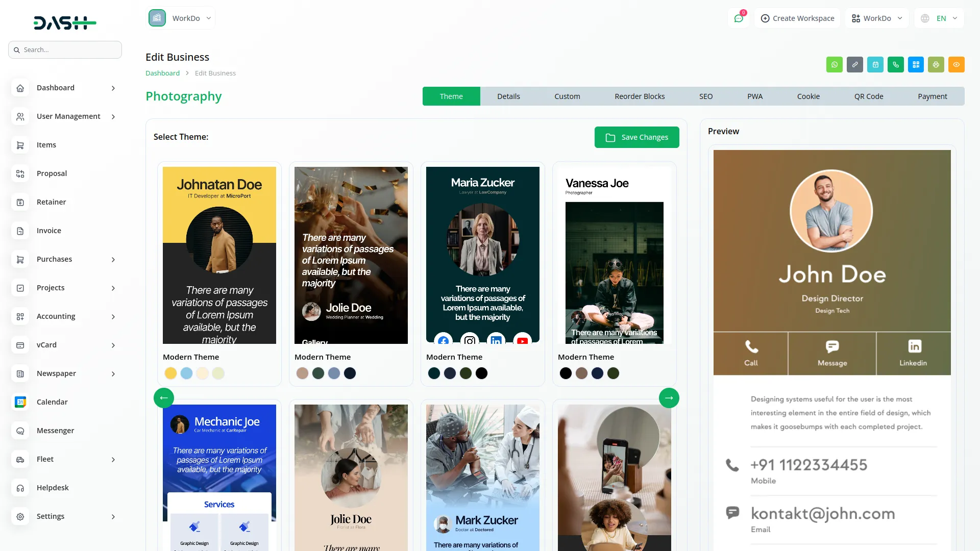Open the EN language dropdown
Screen dimensions: 980x551
[940, 18]
